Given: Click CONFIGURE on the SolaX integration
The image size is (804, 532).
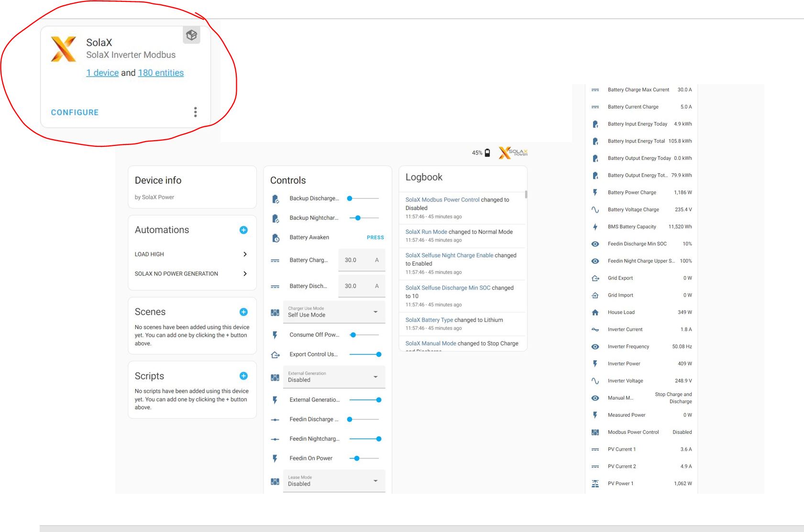Looking at the screenshot, I should tap(75, 112).
